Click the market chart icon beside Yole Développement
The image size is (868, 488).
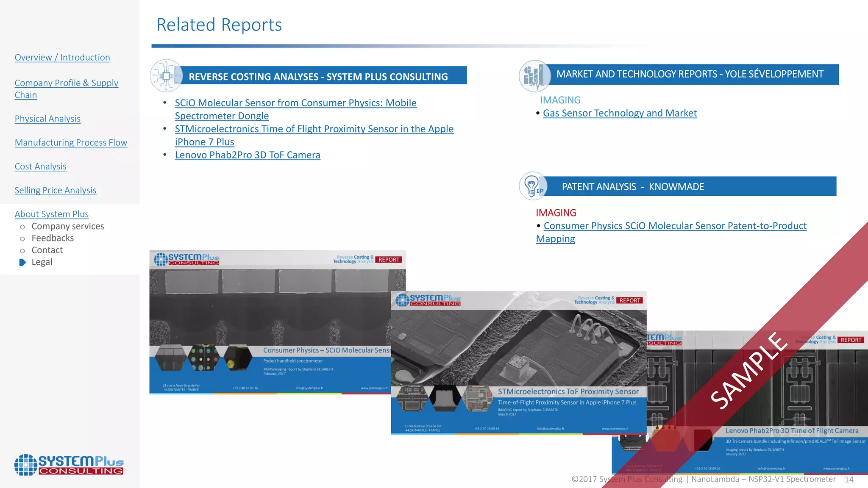point(534,76)
